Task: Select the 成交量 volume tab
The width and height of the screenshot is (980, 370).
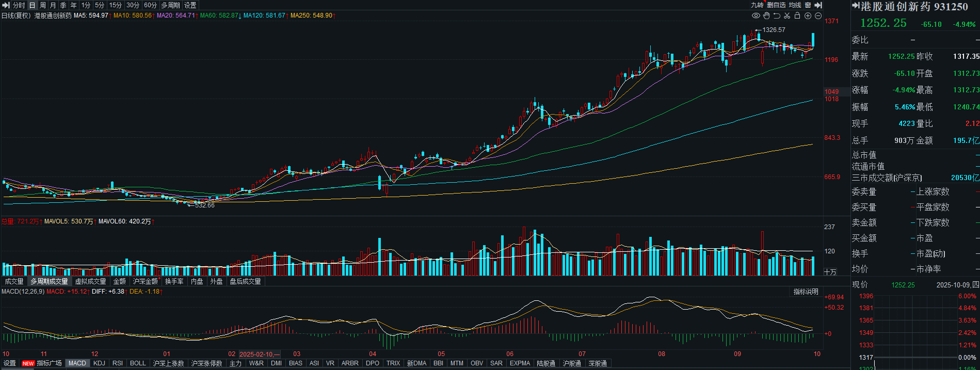Action: (14, 281)
